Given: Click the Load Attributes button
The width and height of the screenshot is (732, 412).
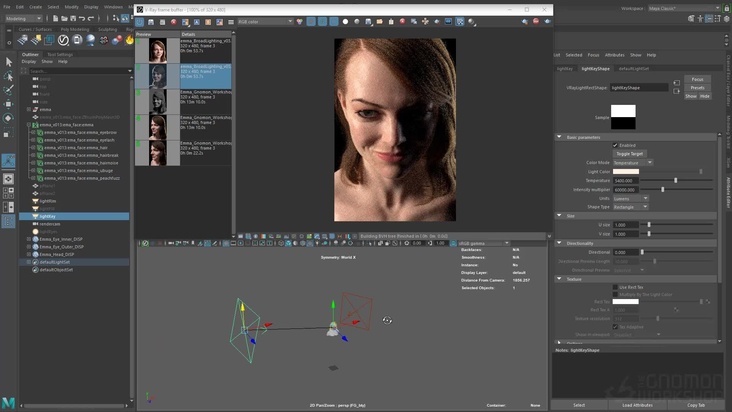Looking at the screenshot, I should 637,405.
